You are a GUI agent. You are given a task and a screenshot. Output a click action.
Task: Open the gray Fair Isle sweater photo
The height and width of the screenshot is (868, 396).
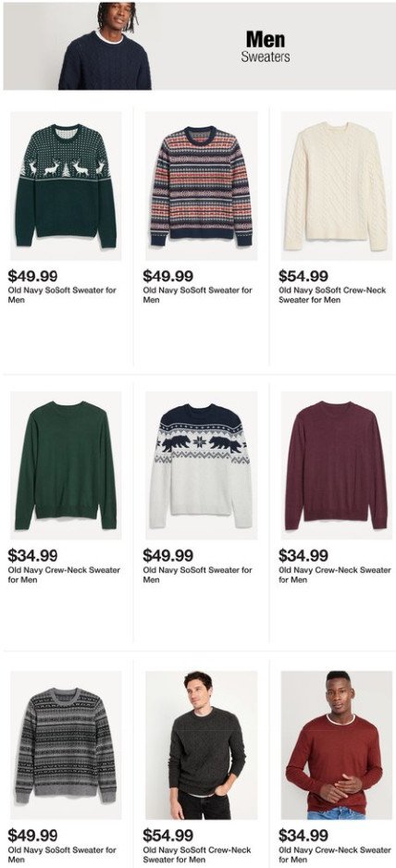coord(66,745)
